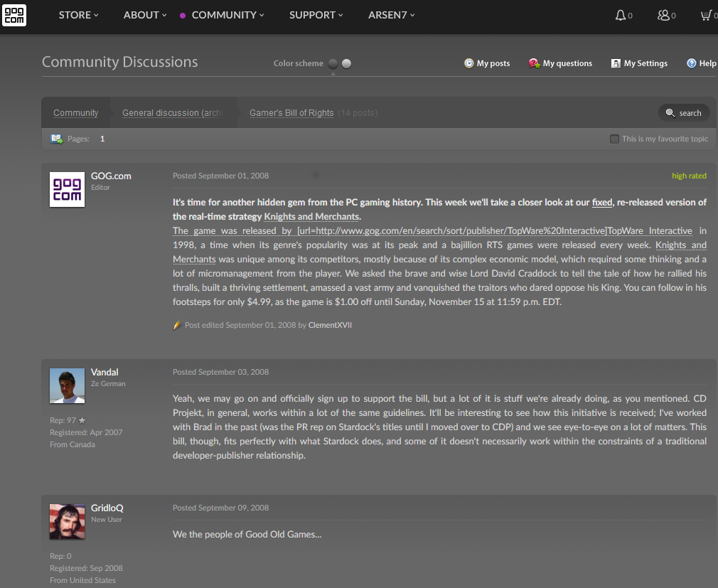This screenshot has height=588, width=718.
Task: Click 'Rep: 0' under GridloQ
Action: pyautogui.click(x=60, y=556)
